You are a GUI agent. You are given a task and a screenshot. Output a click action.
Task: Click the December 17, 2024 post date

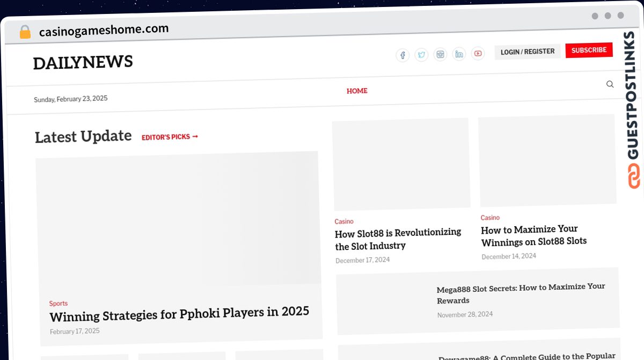pyautogui.click(x=363, y=260)
